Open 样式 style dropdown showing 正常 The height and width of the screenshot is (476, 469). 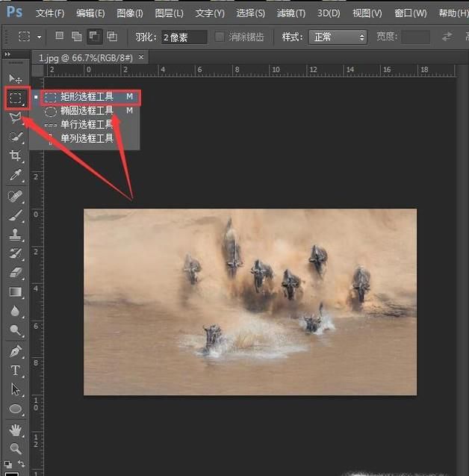[x=338, y=37]
